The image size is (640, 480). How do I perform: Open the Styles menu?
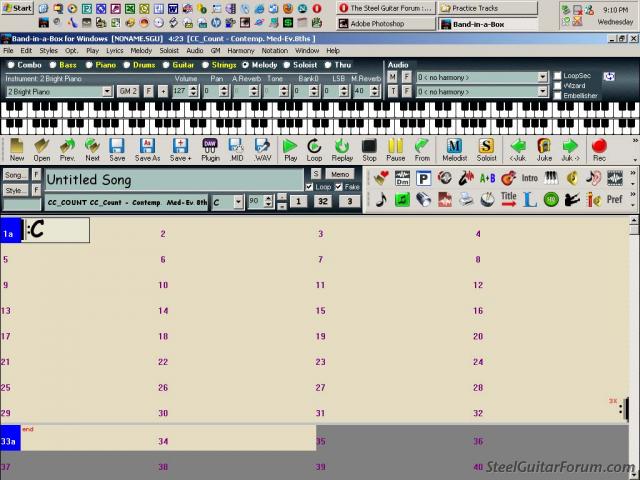tap(48, 50)
